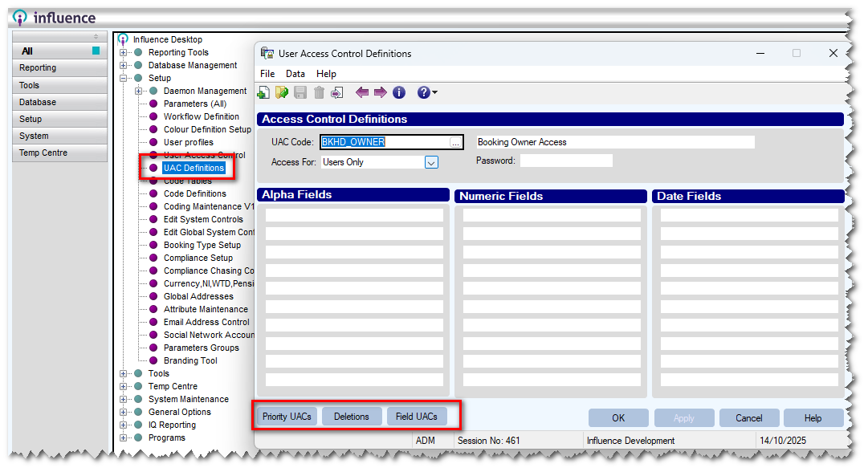Select the System category in sidebar

pos(59,136)
